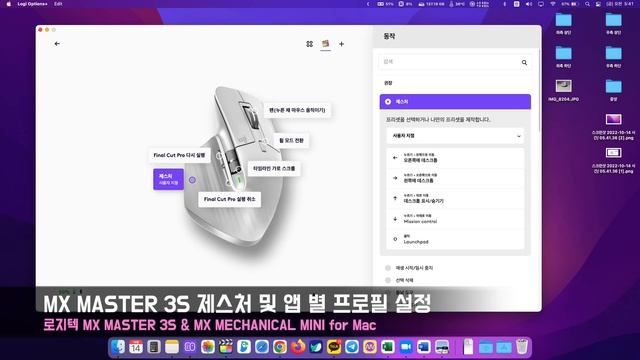Open Control Center in menu bar
640x360 pixels.
(598, 4)
